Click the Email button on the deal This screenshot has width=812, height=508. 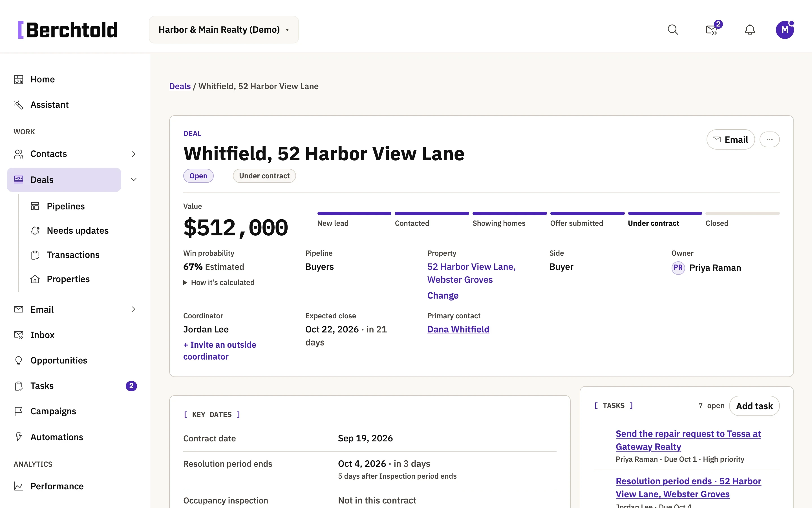click(x=731, y=139)
